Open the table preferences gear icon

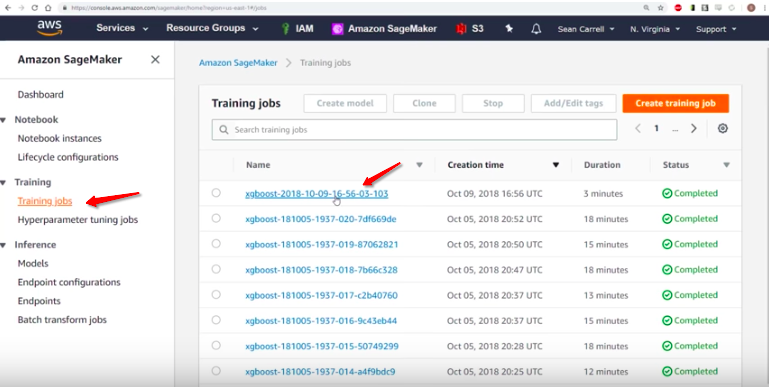[x=722, y=129]
